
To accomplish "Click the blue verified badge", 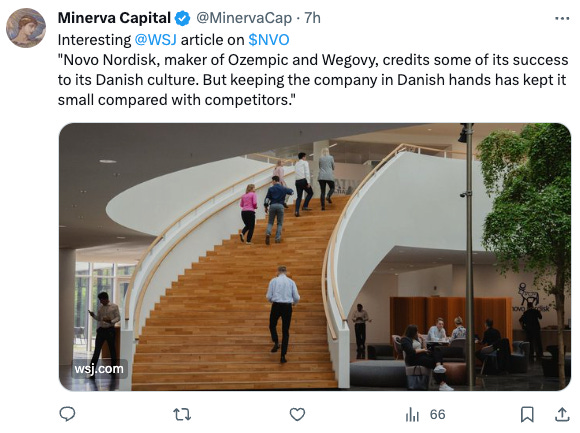I will (182, 18).
